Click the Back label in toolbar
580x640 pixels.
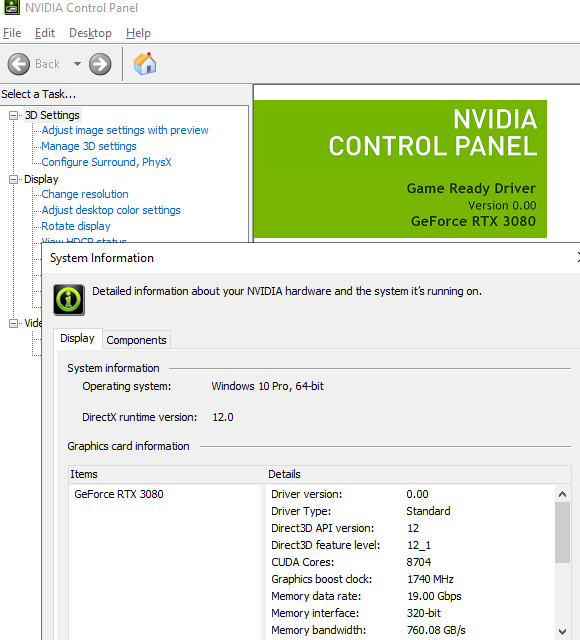click(x=47, y=64)
